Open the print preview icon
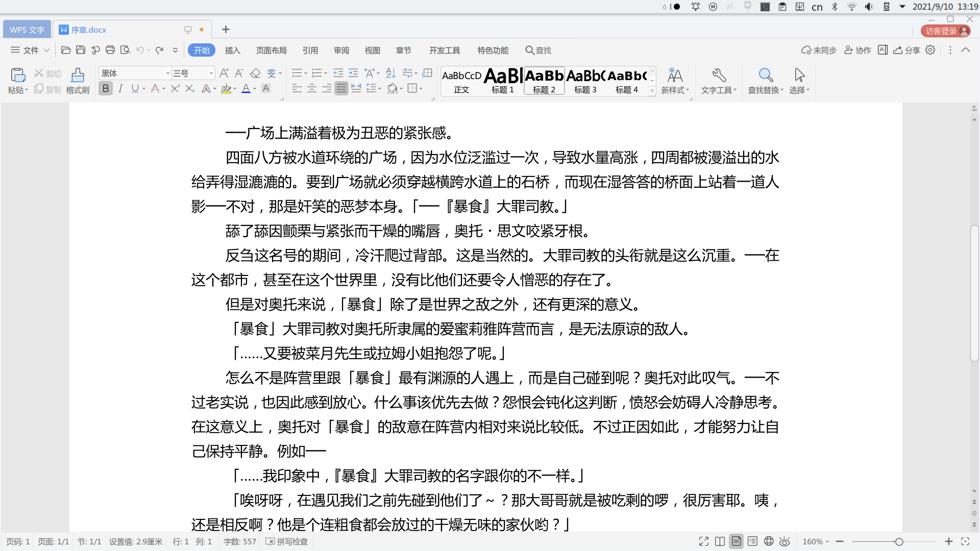The height and width of the screenshot is (551, 980). (125, 50)
